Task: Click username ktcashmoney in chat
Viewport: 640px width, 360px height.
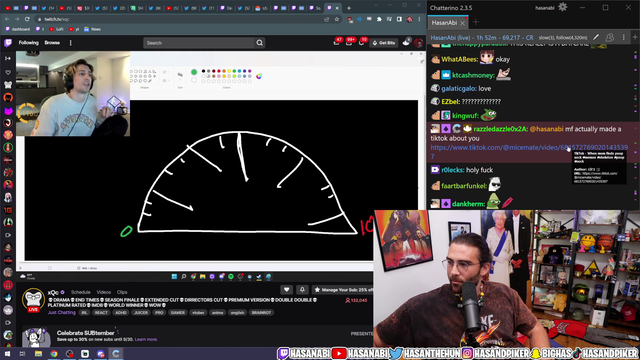Action: (473, 75)
